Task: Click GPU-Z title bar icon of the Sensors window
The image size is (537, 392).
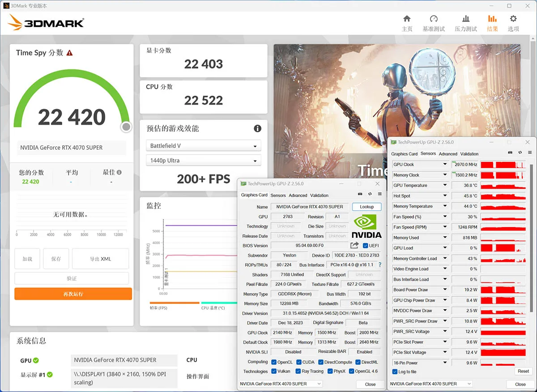Action: pyautogui.click(x=394, y=142)
